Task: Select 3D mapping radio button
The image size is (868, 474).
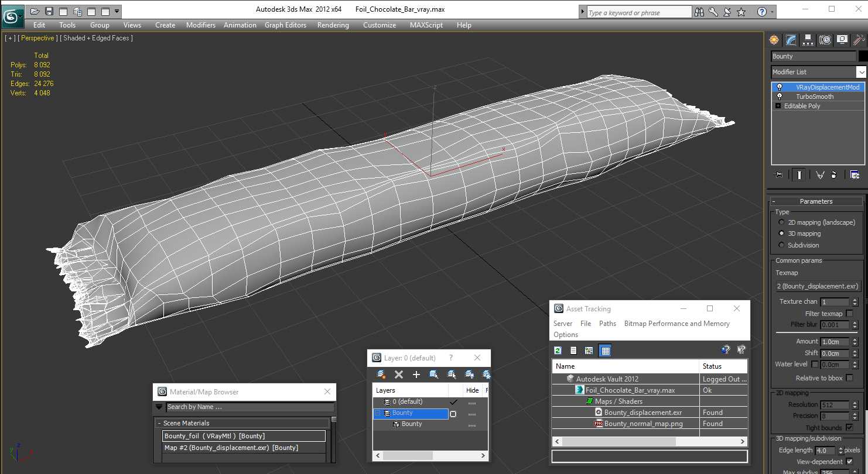Action: [781, 233]
